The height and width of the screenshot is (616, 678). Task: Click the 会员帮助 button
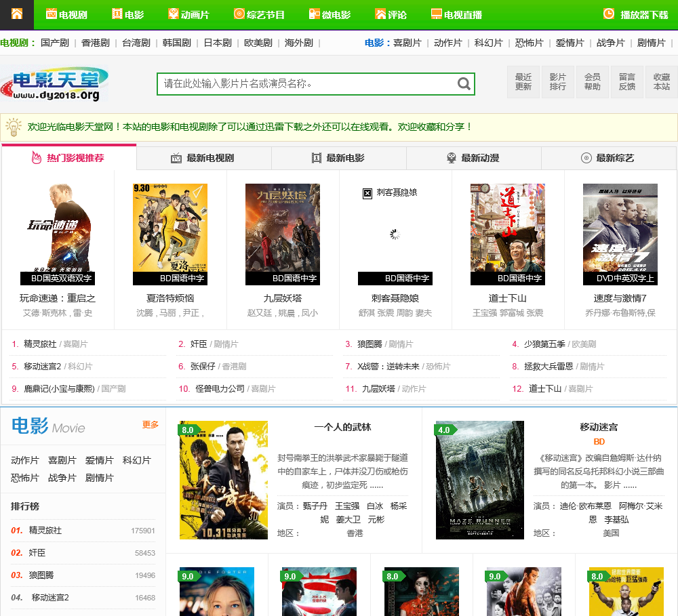(x=593, y=82)
